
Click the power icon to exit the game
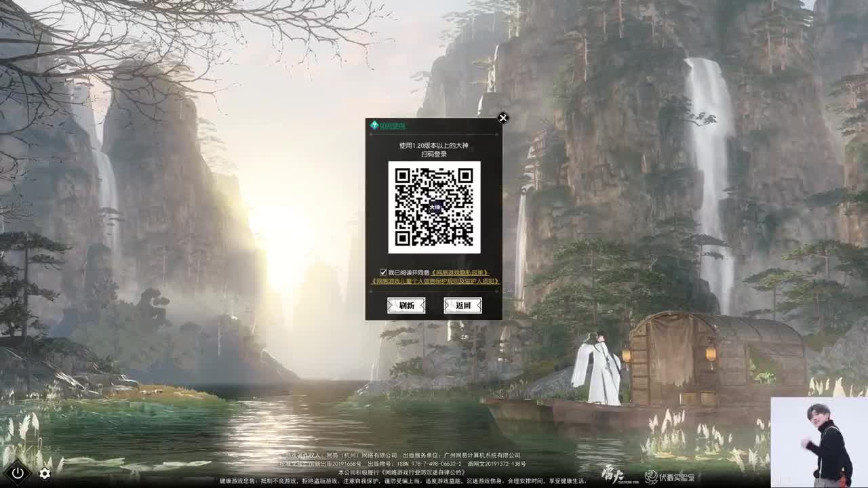pyautogui.click(x=19, y=474)
